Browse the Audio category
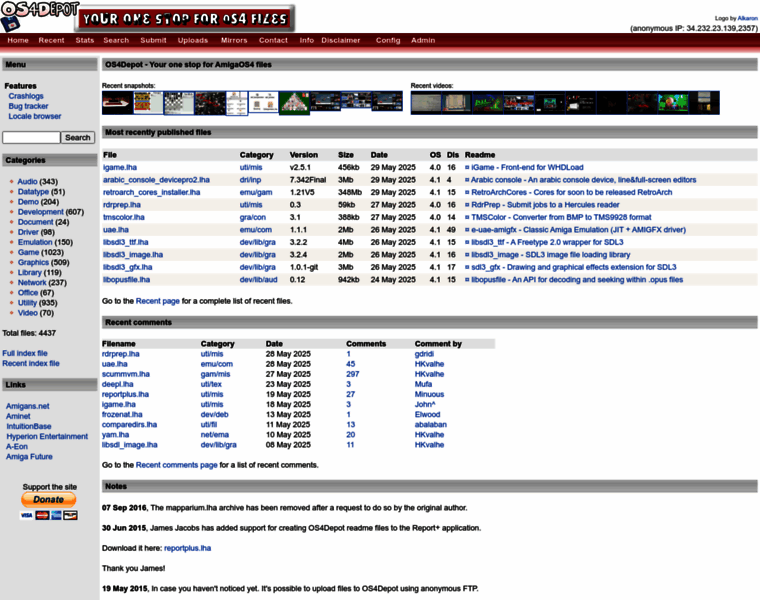Screen dimensions: 760x600 pos(27,181)
